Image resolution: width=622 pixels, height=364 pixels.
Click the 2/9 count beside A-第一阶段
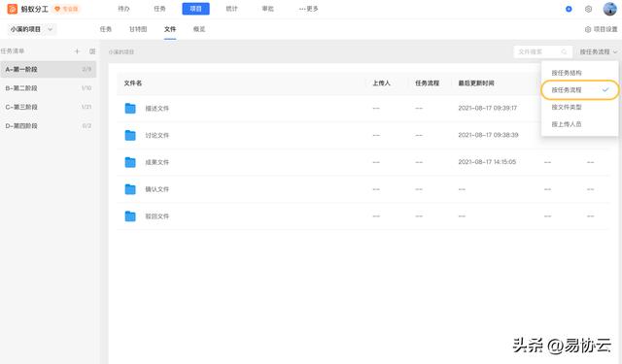click(86, 69)
